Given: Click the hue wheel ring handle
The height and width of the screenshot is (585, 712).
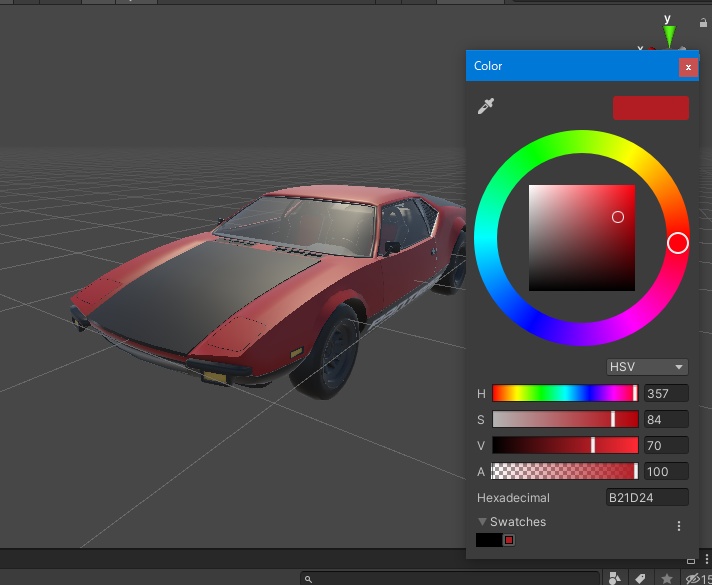Looking at the screenshot, I should pos(677,243).
